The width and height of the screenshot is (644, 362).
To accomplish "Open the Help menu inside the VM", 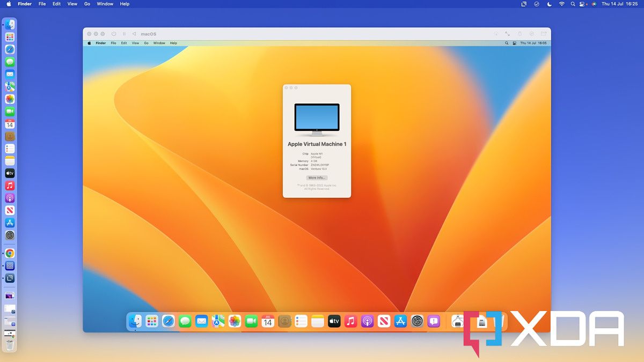I will [173, 43].
